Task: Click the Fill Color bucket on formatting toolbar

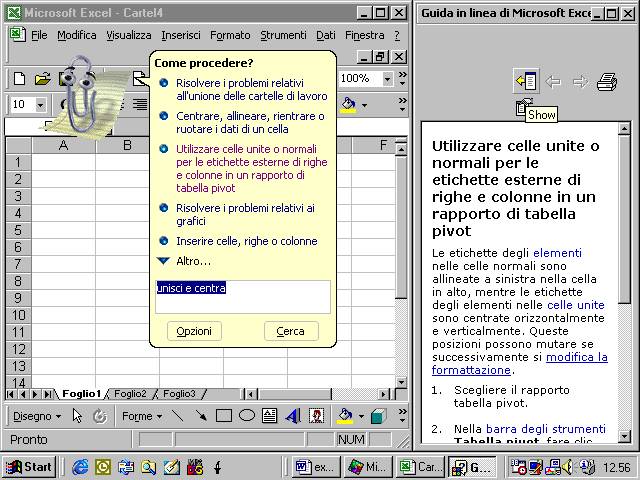Action: point(348,104)
